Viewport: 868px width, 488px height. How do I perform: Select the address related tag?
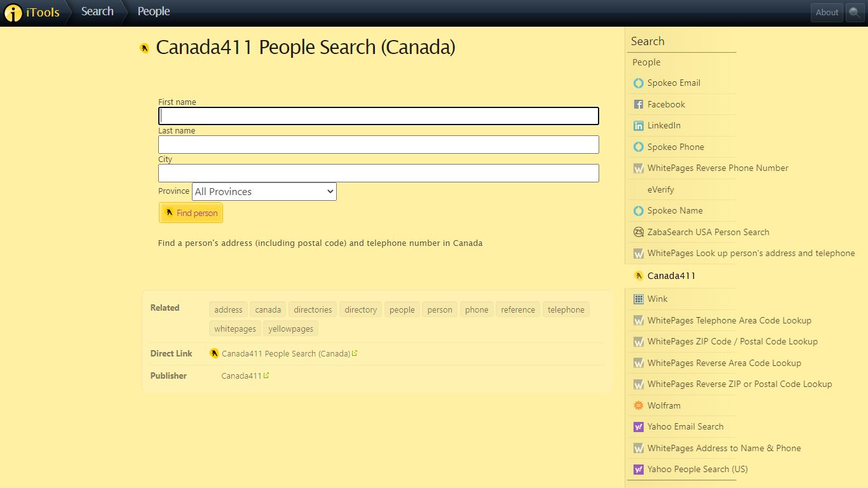[x=228, y=309]
